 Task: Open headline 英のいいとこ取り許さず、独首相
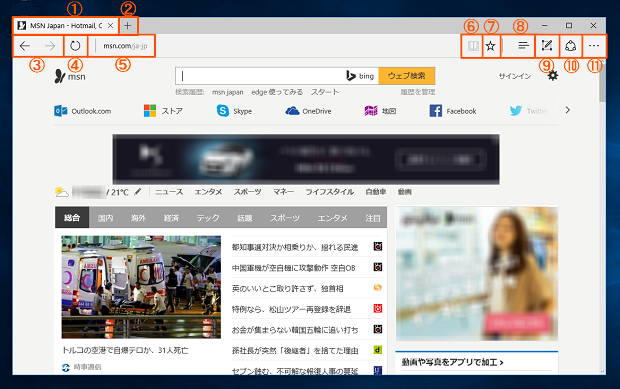[x=287, y=289]
